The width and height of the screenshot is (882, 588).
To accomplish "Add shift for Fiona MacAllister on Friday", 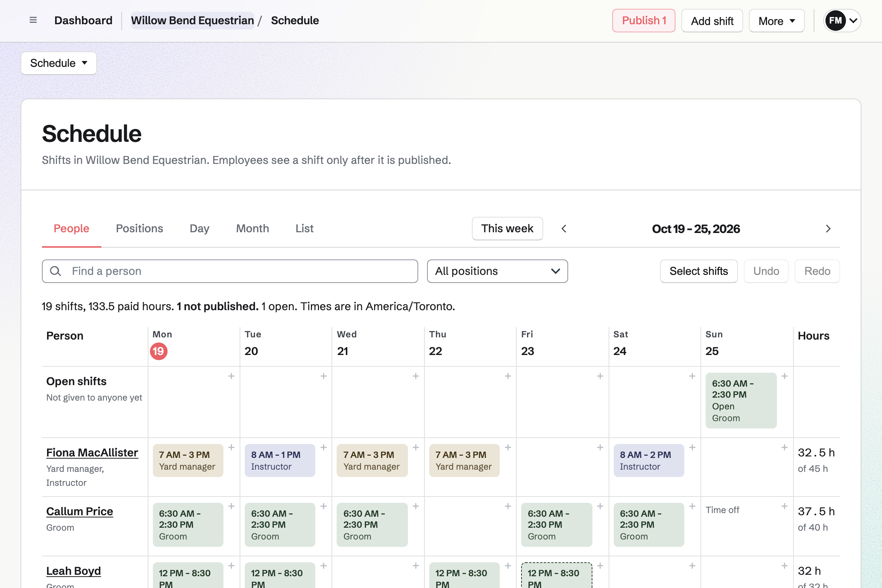I will tap(600, 447).
